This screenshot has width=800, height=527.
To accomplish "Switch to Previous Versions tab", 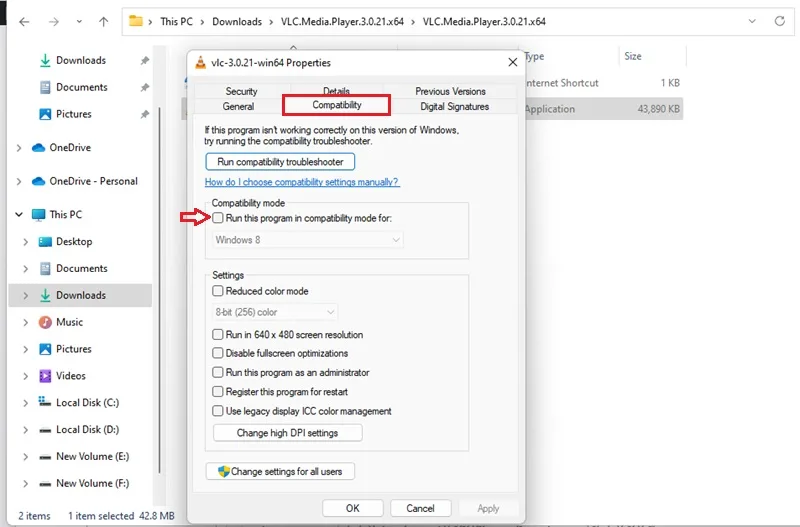I will pyautogui.click(x=451, y=91).
